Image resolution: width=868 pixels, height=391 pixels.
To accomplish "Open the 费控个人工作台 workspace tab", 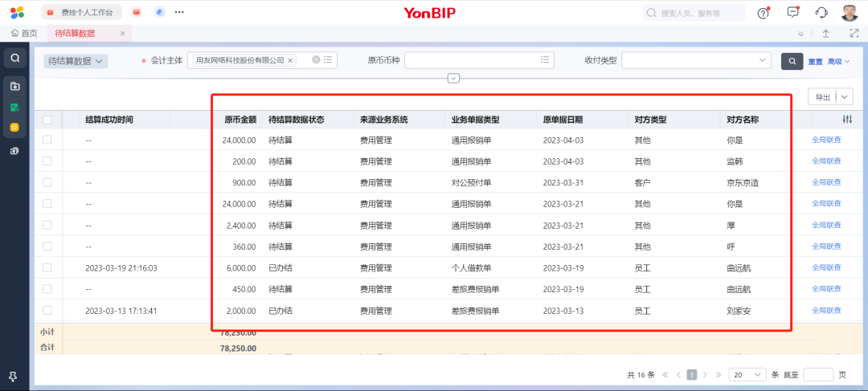I will 81,12.
